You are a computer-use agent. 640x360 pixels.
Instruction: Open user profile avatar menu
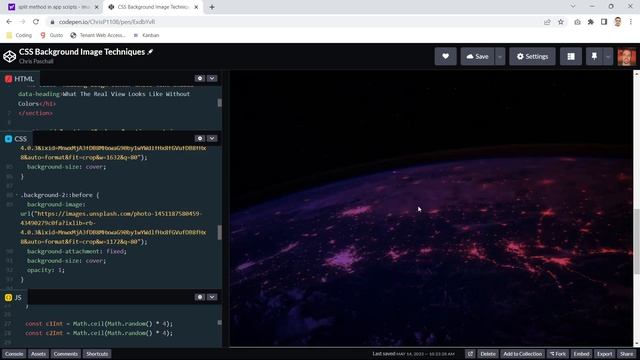[627, 57]
